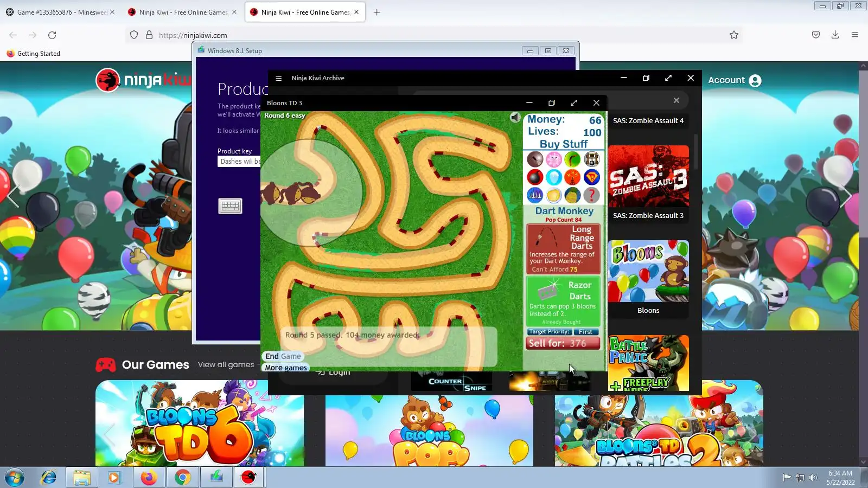The height and width of the screenshot is (488, 868).
Task: Reload the current page in Firefox
Action: (x=52, y=35)
